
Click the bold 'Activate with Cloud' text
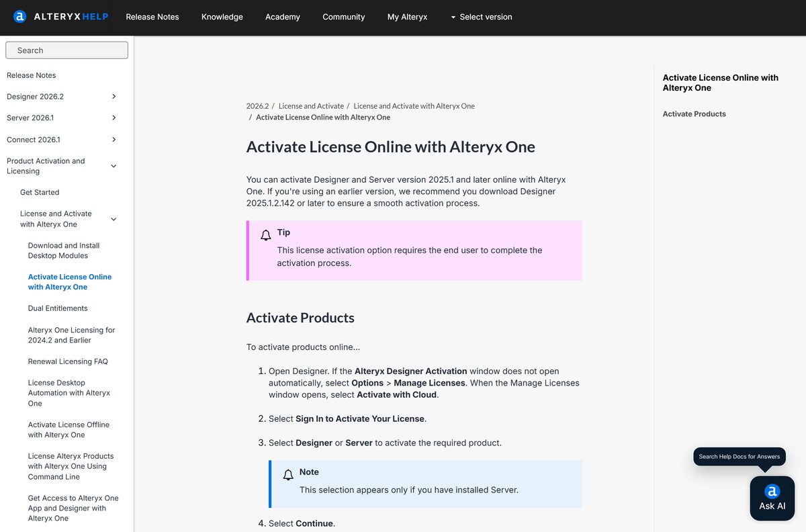click(397, 395)
